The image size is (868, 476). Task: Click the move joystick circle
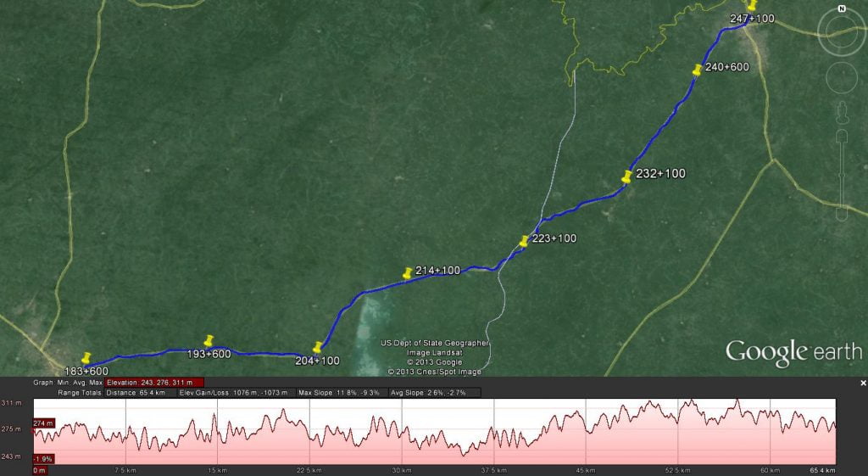click(x=842, y=77)
